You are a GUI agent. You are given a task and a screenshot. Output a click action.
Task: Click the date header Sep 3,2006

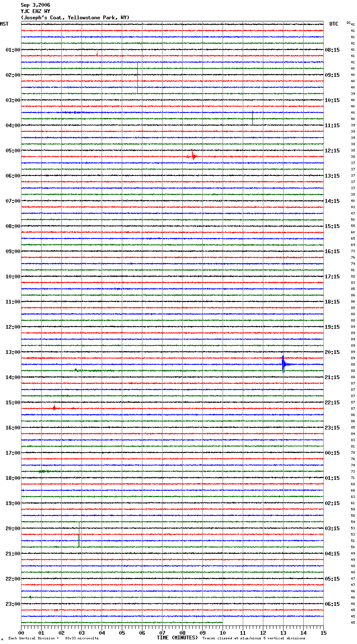35,5
